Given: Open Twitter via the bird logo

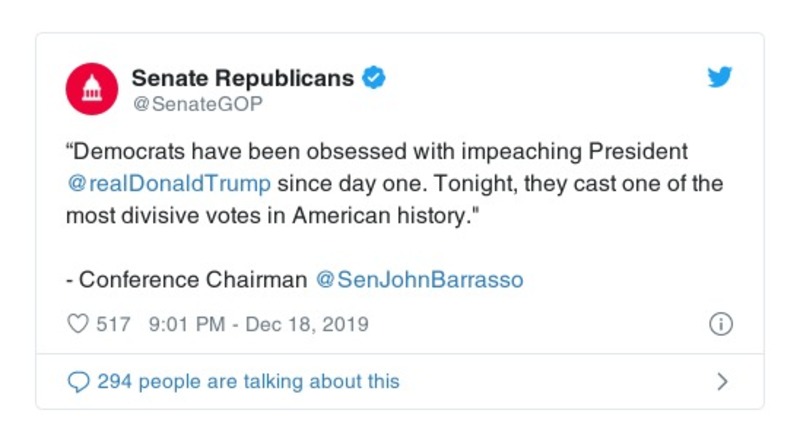Looking at the screenshot, I should (720, 78).
